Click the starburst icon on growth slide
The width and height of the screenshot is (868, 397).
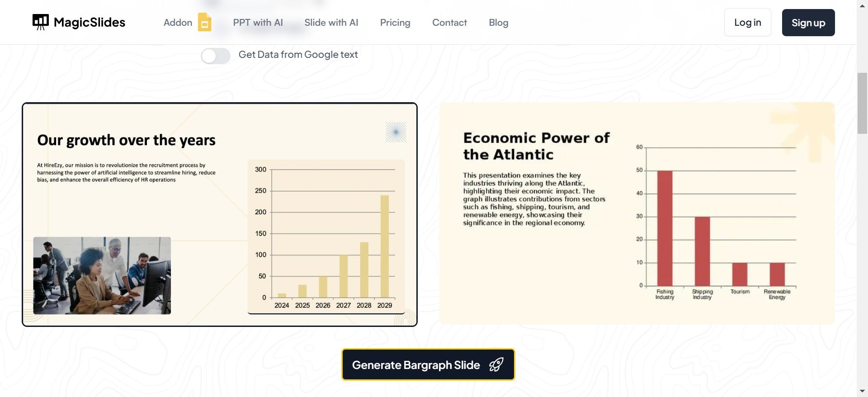click(x=396, y=132)
